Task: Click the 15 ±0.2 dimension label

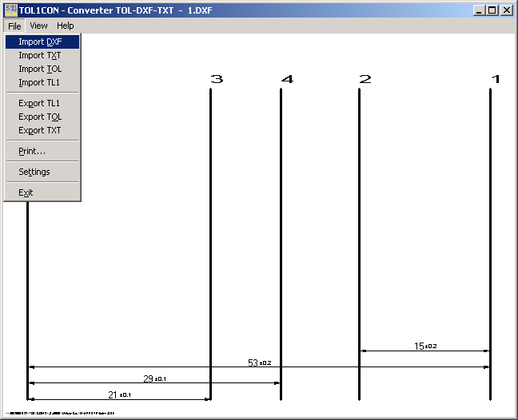Action: [424, 346]
